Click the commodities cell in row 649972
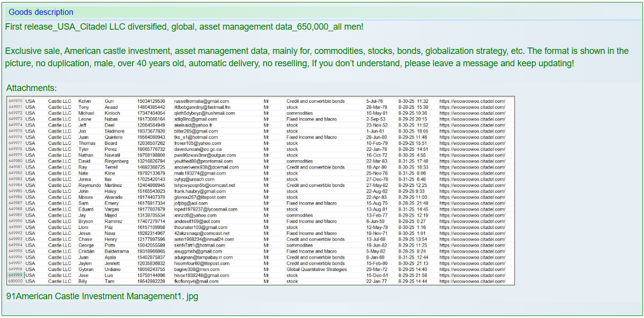The height and width of the screenshot is (318, 644). tap(299, 113)
